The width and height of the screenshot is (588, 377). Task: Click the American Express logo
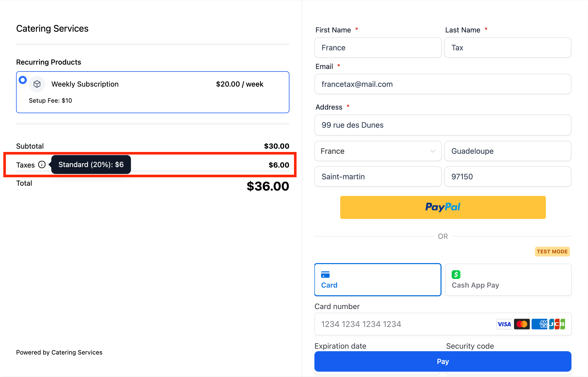tap(540, 324)
